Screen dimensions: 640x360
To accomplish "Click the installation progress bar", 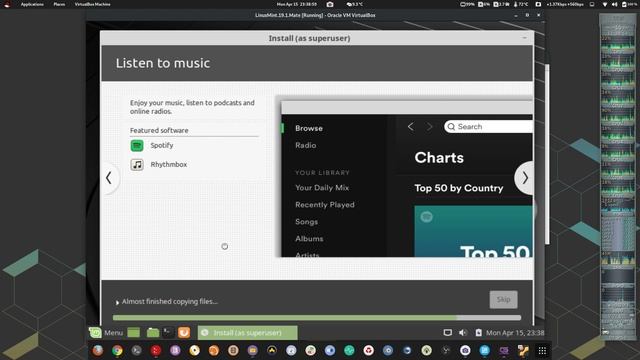I will [x=317, y=317].
